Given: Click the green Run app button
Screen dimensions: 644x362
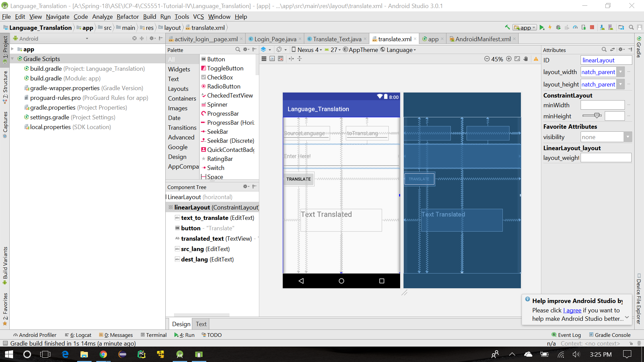Looking at the screenshot, I should pos(542,27).
